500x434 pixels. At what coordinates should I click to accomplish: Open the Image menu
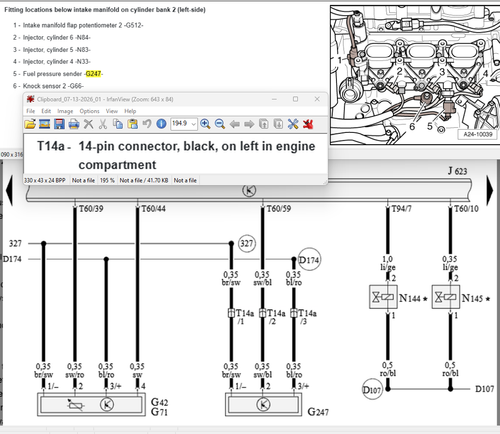[65, 111]
